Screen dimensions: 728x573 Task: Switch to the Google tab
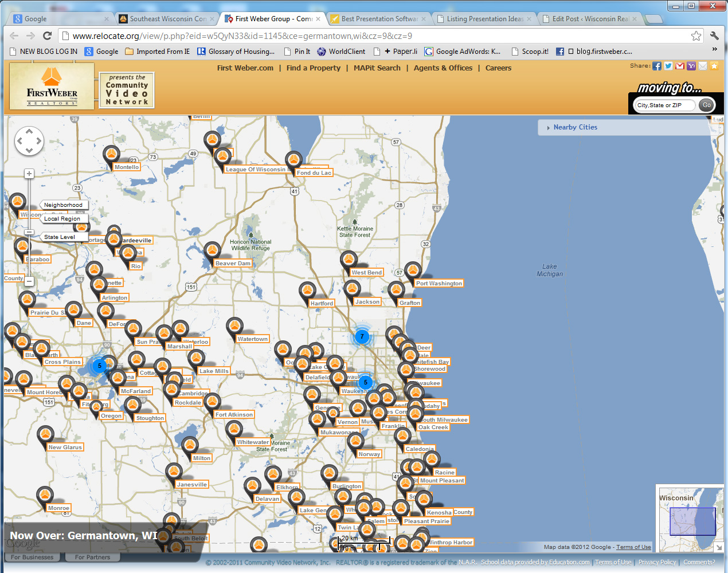coord(61,19)
